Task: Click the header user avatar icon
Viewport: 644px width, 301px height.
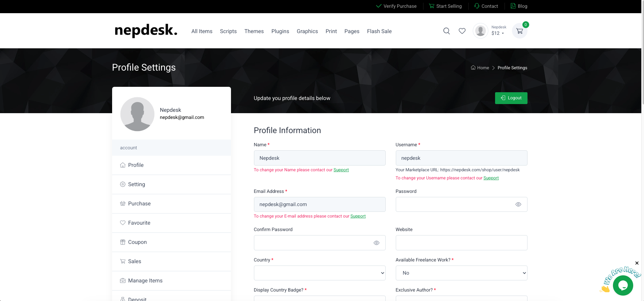Action: tap(480, 31)
